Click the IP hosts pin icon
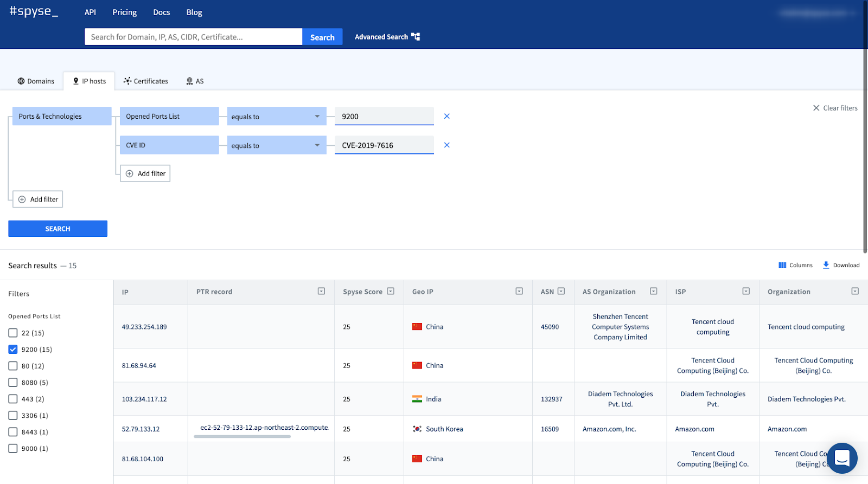The image size is (868, 484). [76, 81]
